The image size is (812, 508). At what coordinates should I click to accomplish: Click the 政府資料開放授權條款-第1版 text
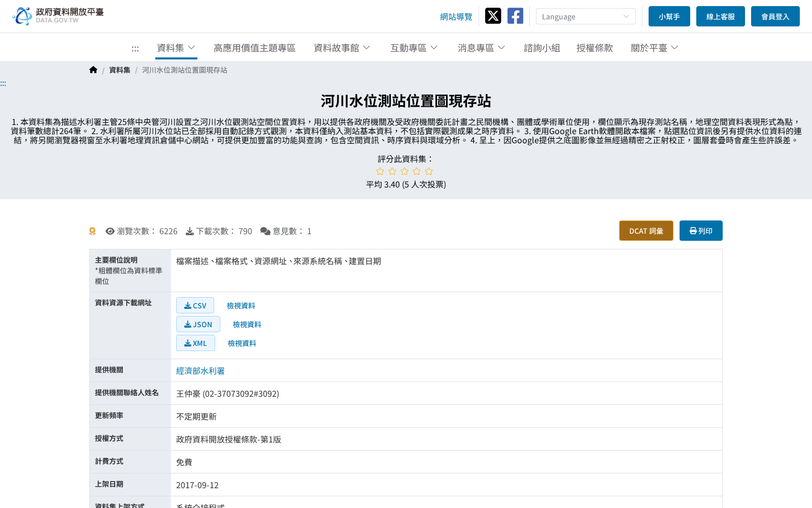228,439
